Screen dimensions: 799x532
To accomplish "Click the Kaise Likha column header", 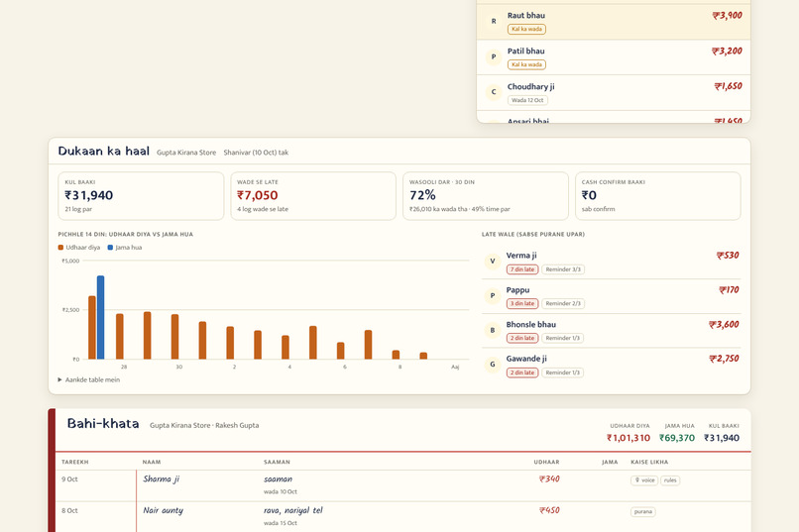I will tap(649, 463).
